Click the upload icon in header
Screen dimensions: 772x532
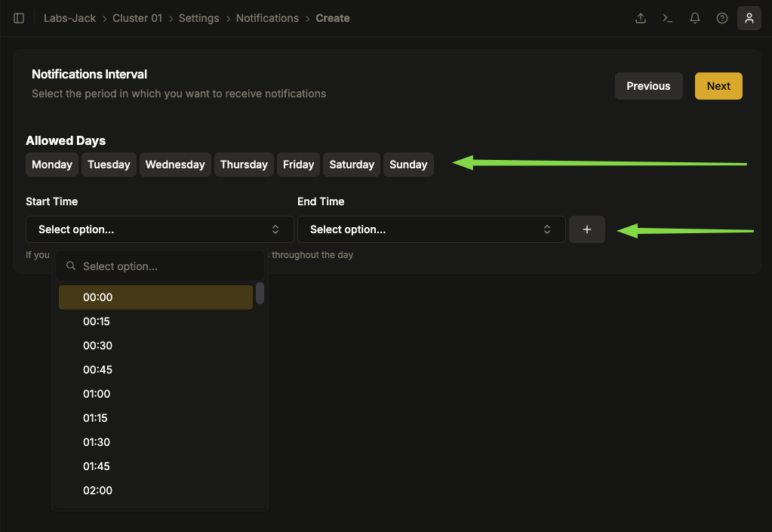click(x=641, y=18)
